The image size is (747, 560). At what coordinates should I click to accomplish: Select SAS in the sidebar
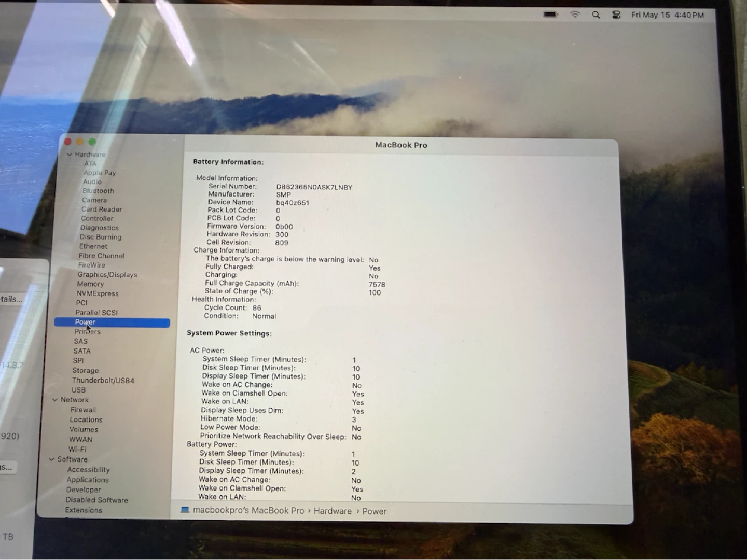coord(80,341)
